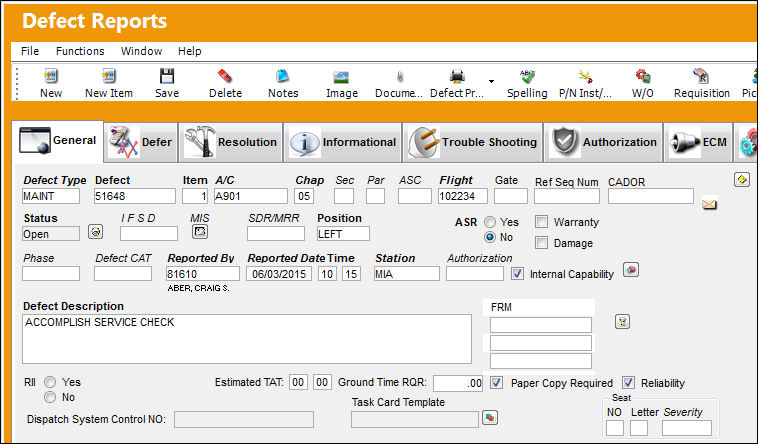Click icon beside Internal Capability
The height and width of the screenshot is (444, 758).
631,270
